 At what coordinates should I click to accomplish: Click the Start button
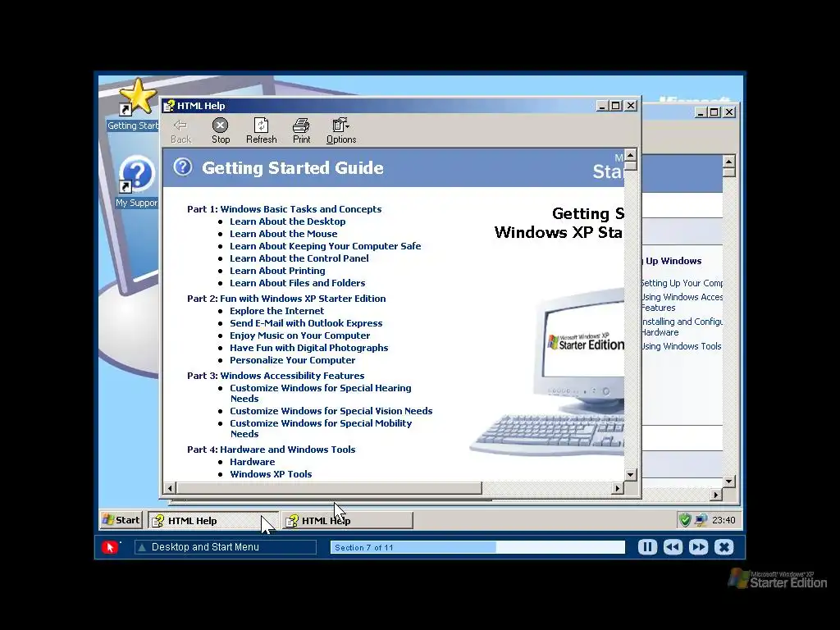tap(121, 519)
